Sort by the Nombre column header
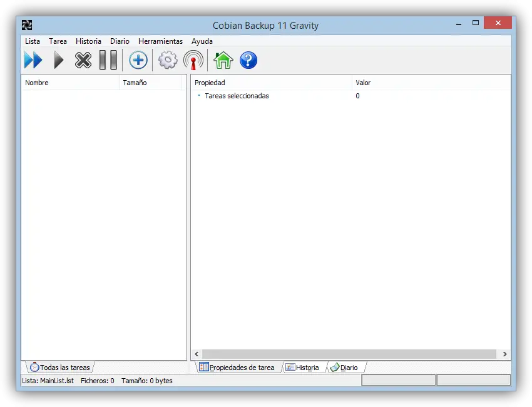Viewport: 532px width, 407px height. (70, 83)
